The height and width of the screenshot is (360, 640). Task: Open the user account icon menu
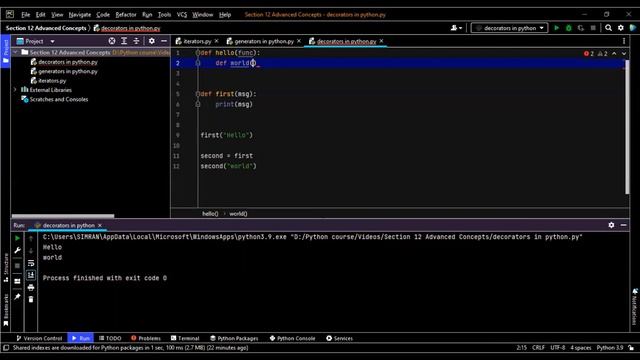pyautogui.click(x=456, y=28)
